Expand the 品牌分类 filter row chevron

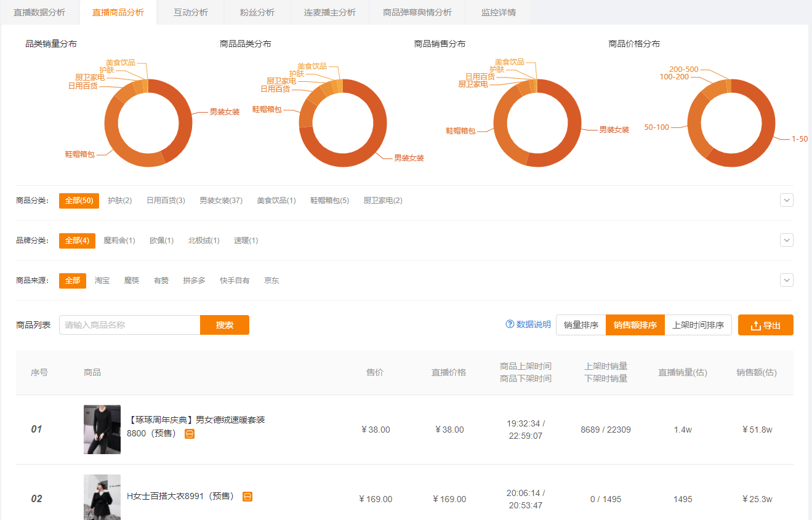click(x=786, y=240)
